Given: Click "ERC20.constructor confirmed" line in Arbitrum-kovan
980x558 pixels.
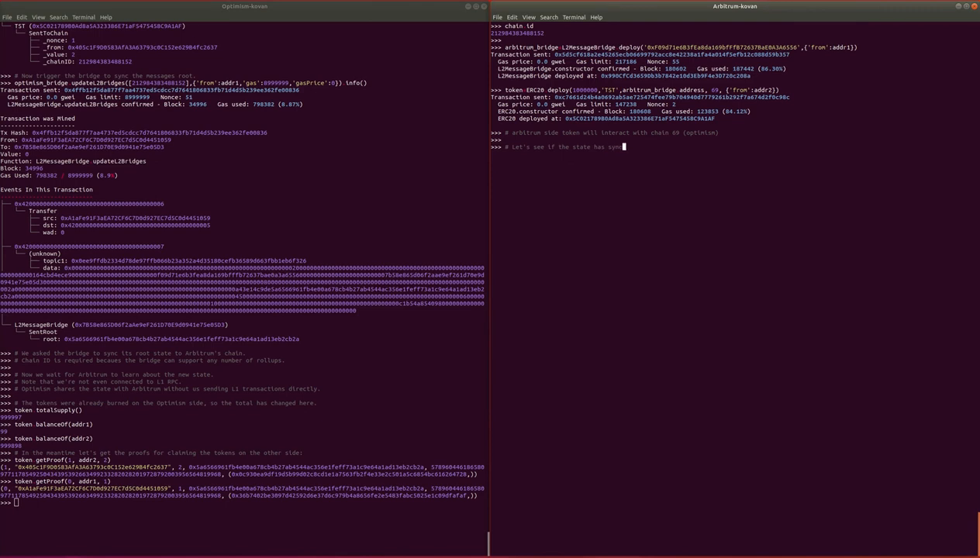Looking at the screenshot, I should 623,112.
